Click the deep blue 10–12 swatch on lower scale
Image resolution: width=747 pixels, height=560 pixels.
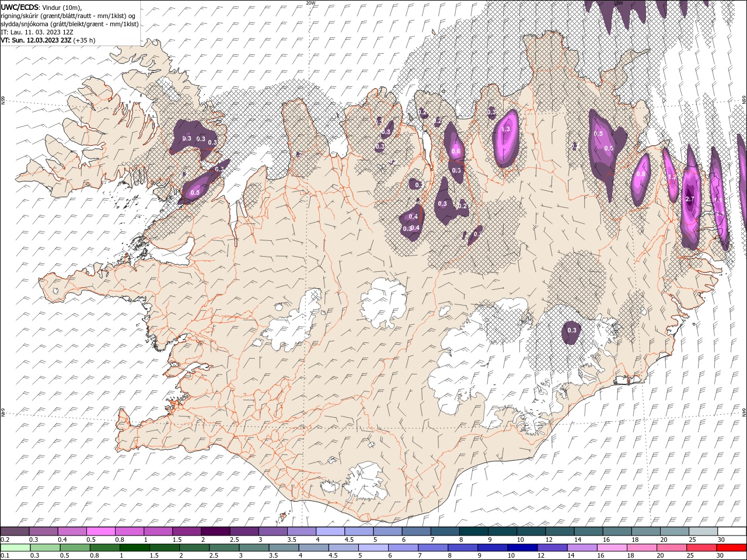pyautogui.click(x=522, y=548)
